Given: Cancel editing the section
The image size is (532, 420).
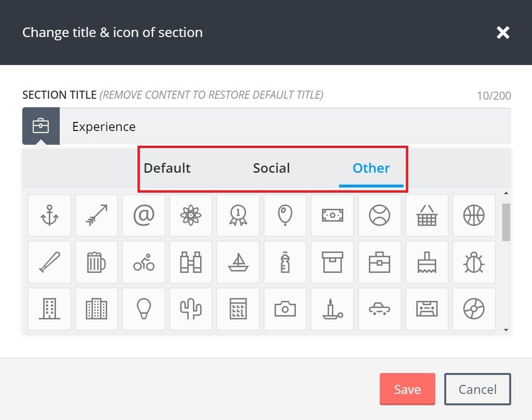Looking at the screenshot, I should (477, 389).
